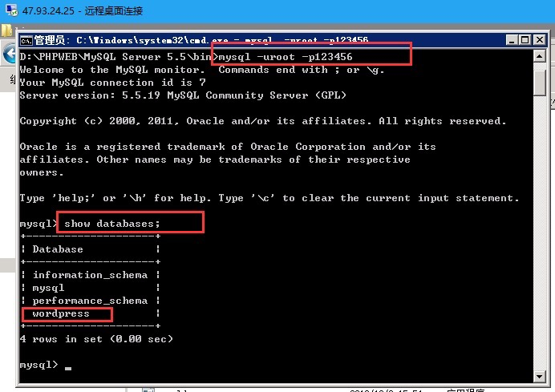Viewport: 555px width, 392px height.
Task: Click the 'D:\PHPWEB\MySQL Server 5.5\bin>' path prompt
Action: 119,57
